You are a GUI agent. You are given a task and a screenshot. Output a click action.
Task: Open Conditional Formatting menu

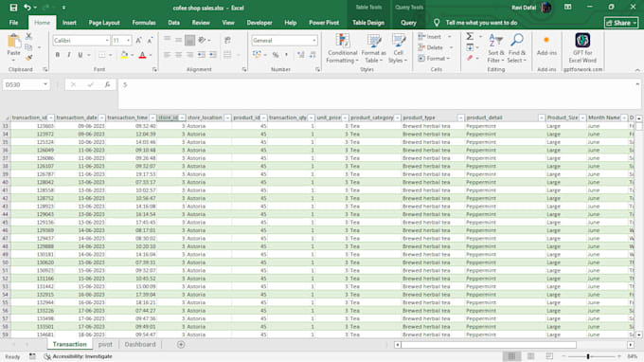click(x=342, y=48)
